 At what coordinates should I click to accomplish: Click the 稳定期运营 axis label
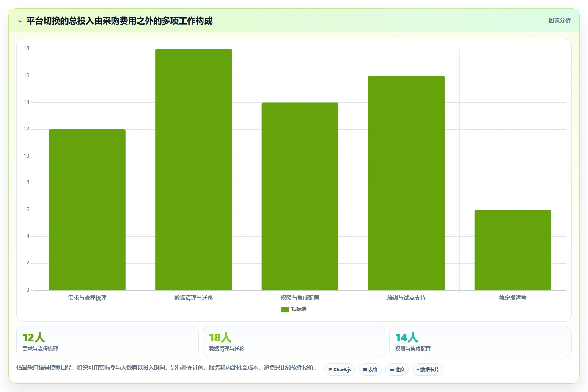[x=513, y=298]
